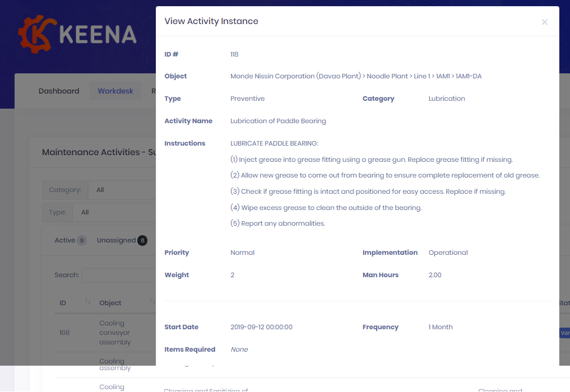The image size is (570, 392).
Task: Open the Dashboard tab
Action: pos(59,91)
